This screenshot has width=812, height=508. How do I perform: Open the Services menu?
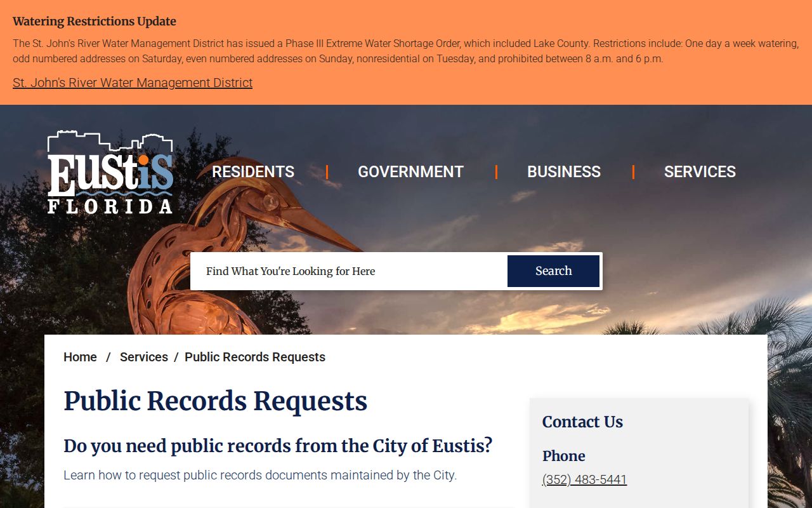coord(700,171)
